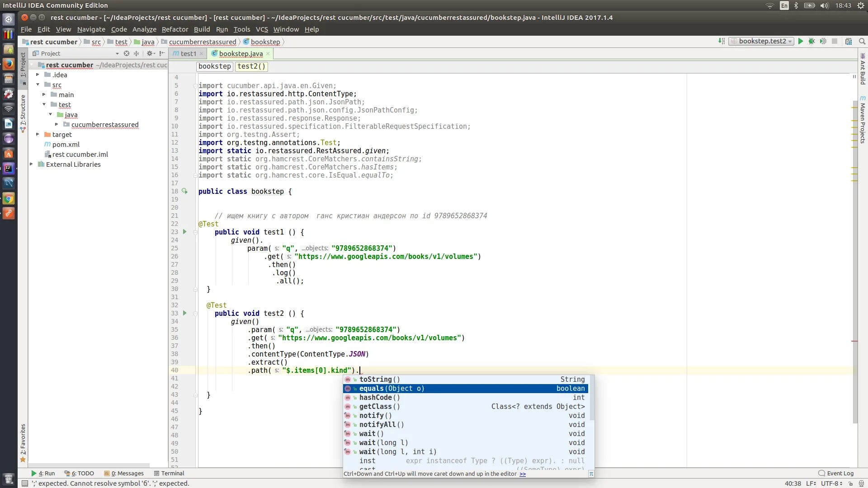The width and height of the screenshot is (868, 488).
Task: Click the UTF-8 encoding selector in status bar
Action: tap(831, 483)
